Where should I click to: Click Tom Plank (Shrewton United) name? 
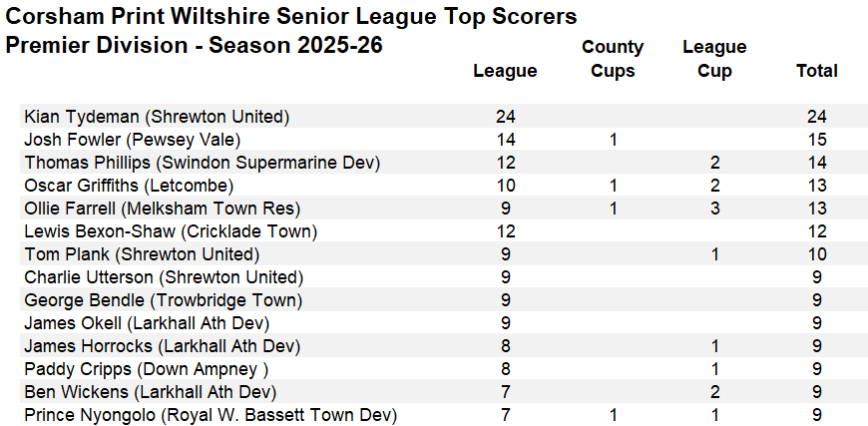click(142, 254)
